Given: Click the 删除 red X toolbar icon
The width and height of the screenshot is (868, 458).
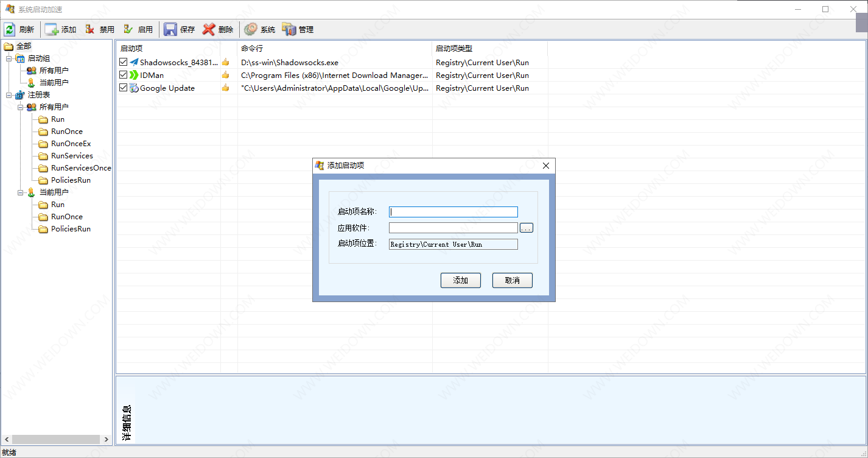Looking at the screenshot, I should point(209,29).
